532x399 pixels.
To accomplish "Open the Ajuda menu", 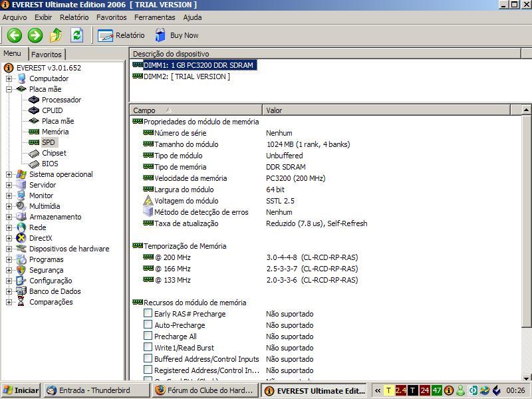I will coord(192,17).
